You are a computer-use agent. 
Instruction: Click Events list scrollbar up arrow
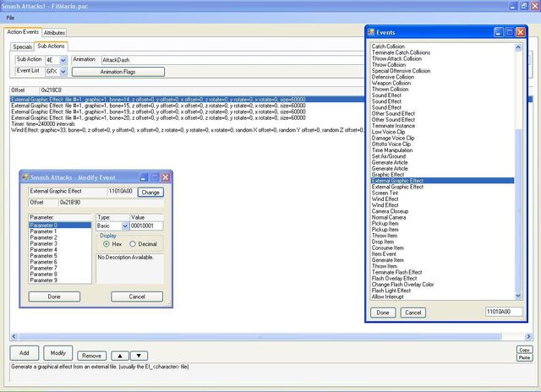(518, 47)
